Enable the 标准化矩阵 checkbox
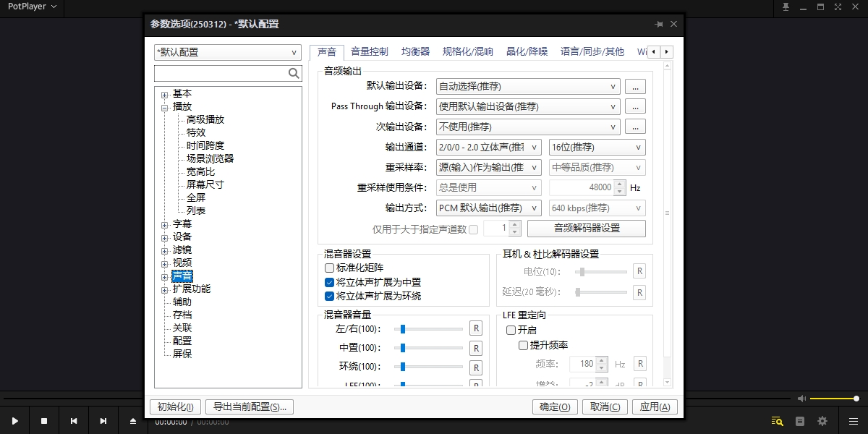The width and height of the screenshot is (868, 434). (x=330, y=268)
